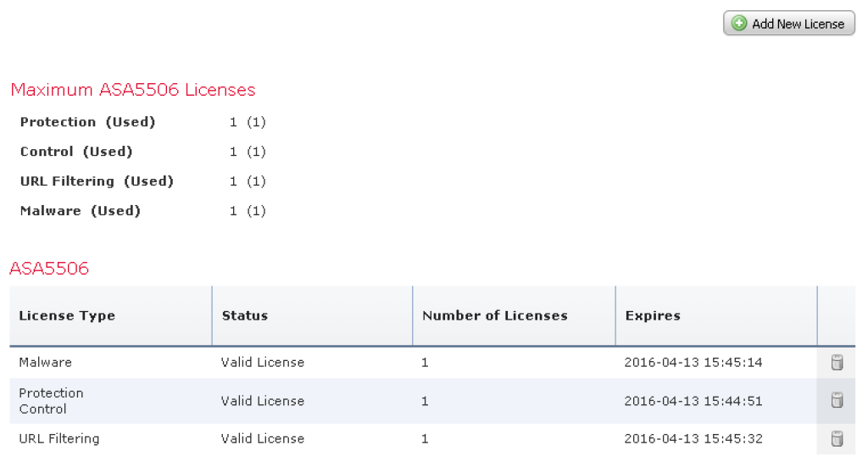Delete the Protection Control license trash icon
868x467 pixels.
coord(837,401)
